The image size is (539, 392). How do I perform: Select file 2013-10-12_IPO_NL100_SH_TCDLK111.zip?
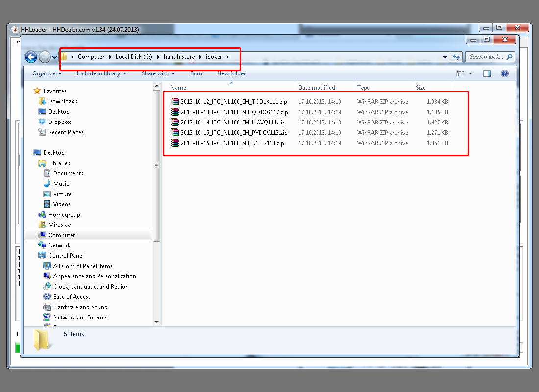click(x=233, y=102)
